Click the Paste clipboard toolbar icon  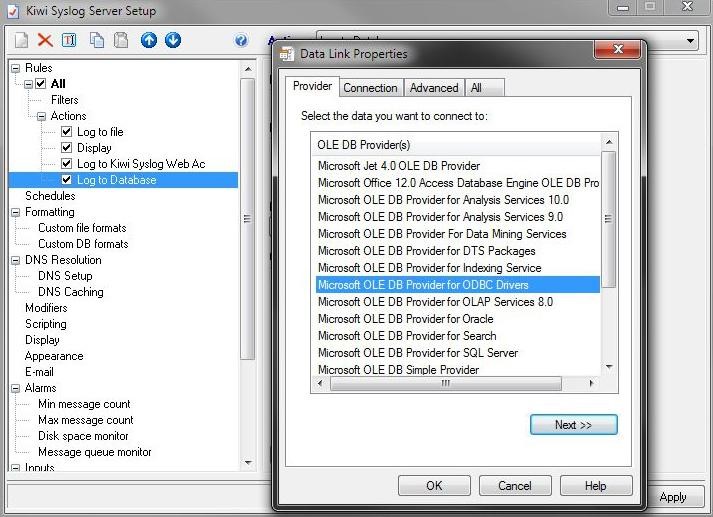pyautogui.click(x=121, y=40)
